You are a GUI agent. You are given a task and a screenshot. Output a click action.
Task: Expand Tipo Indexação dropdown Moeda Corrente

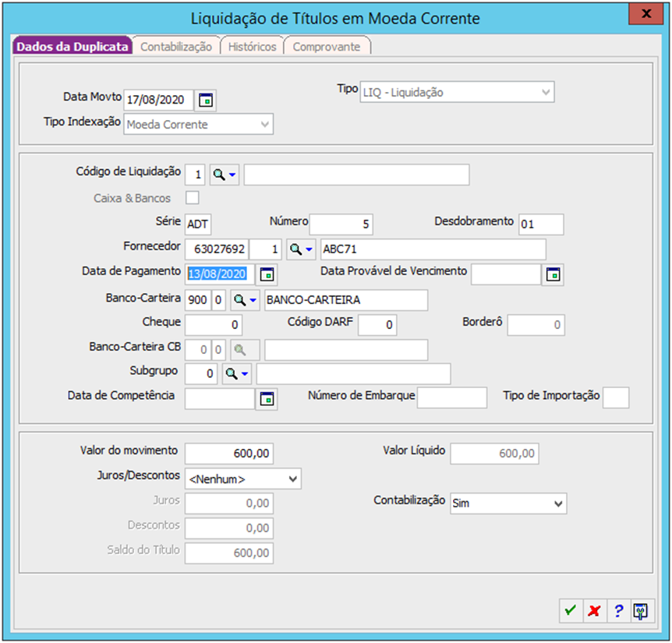(199, 124)
